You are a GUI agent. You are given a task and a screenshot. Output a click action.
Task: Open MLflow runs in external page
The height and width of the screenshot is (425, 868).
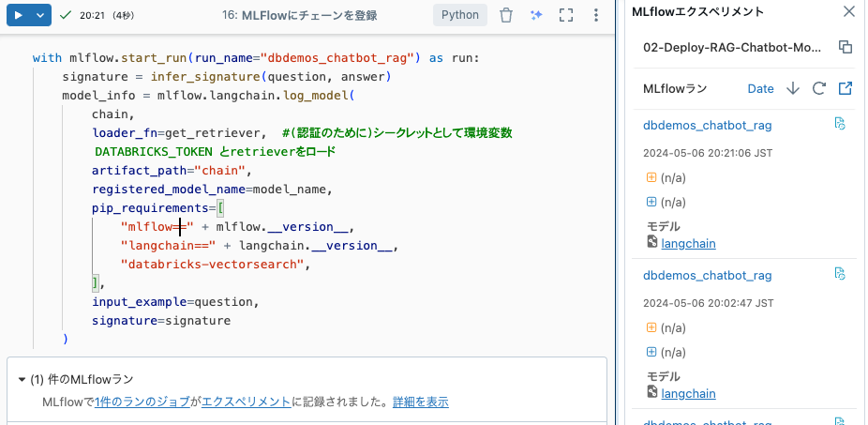[x=846, y=88]
